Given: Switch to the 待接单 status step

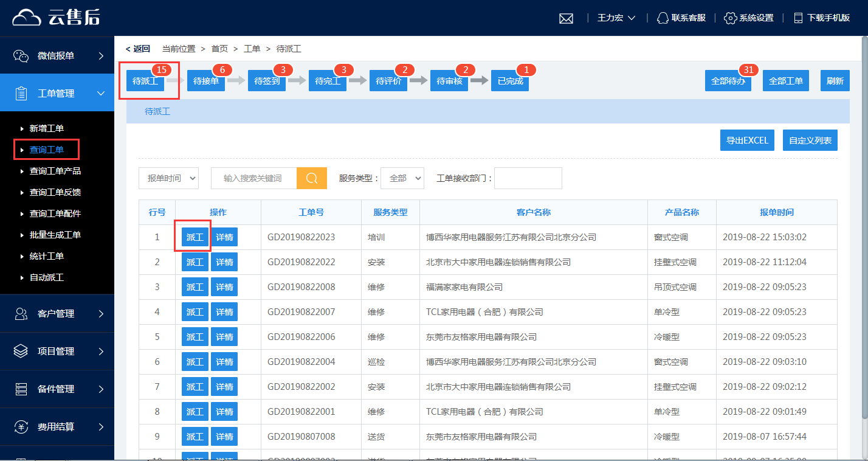Looking at the screenshot, I should coord(206,81).
